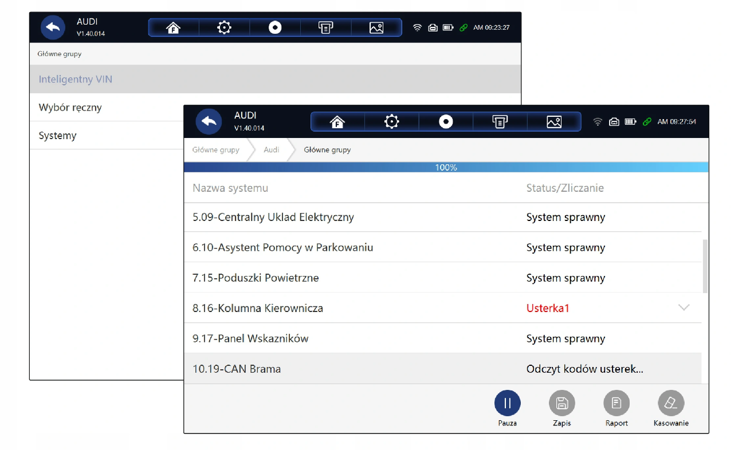
Task: Expand the Usterka1 chevron for Kolumna Kierownicza
Action: 684,307
